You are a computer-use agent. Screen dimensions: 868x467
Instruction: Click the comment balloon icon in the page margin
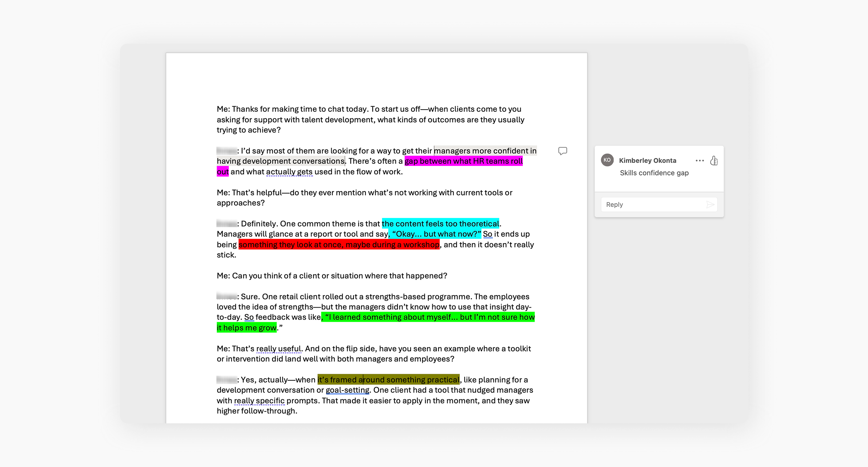563,151
